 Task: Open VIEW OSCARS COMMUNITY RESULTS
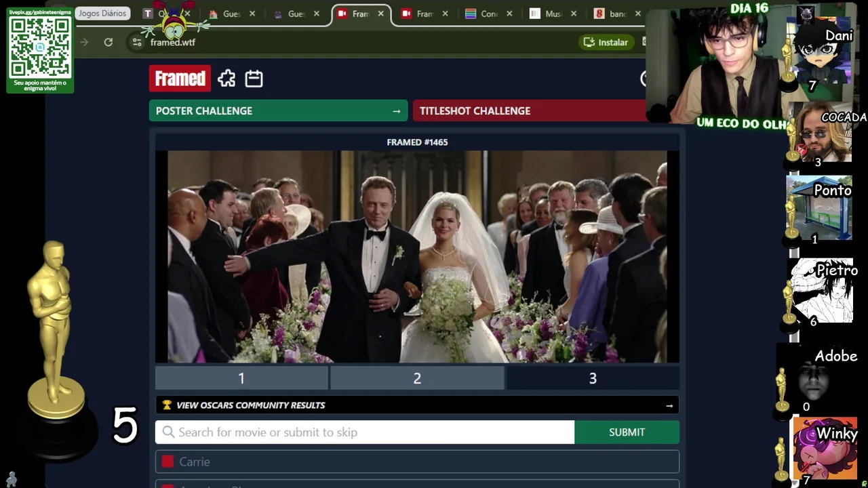[417, 405]
